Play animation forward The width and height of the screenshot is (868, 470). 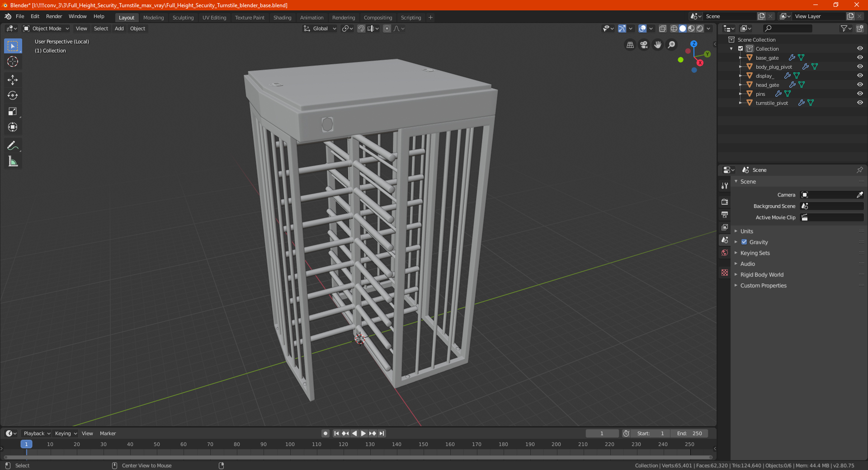click(x=363, y=433)
